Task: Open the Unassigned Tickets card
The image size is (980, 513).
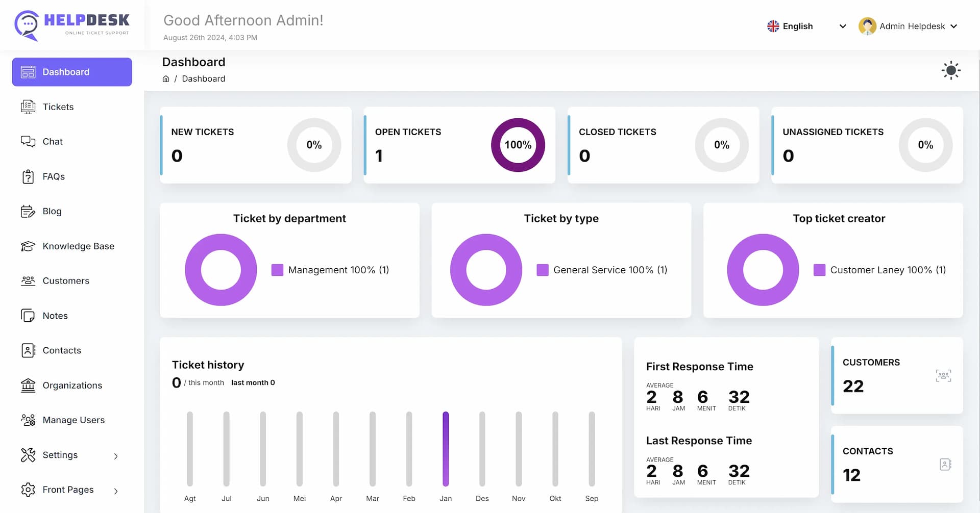Action: click(867, 145)
